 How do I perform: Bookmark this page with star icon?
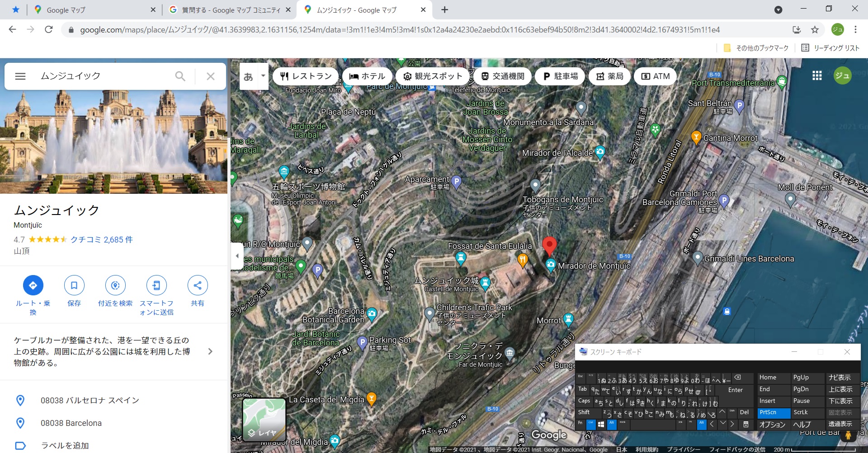[x=815, y=29]
